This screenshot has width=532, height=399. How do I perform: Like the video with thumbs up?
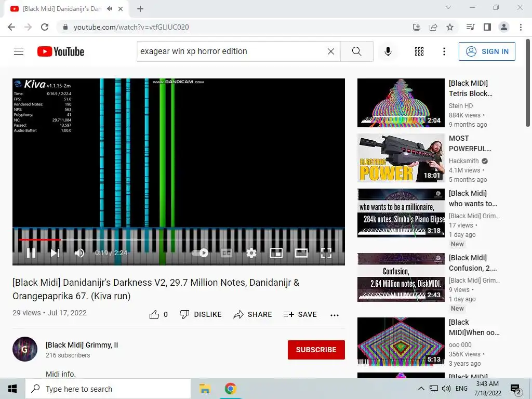[x=154, y=314]
